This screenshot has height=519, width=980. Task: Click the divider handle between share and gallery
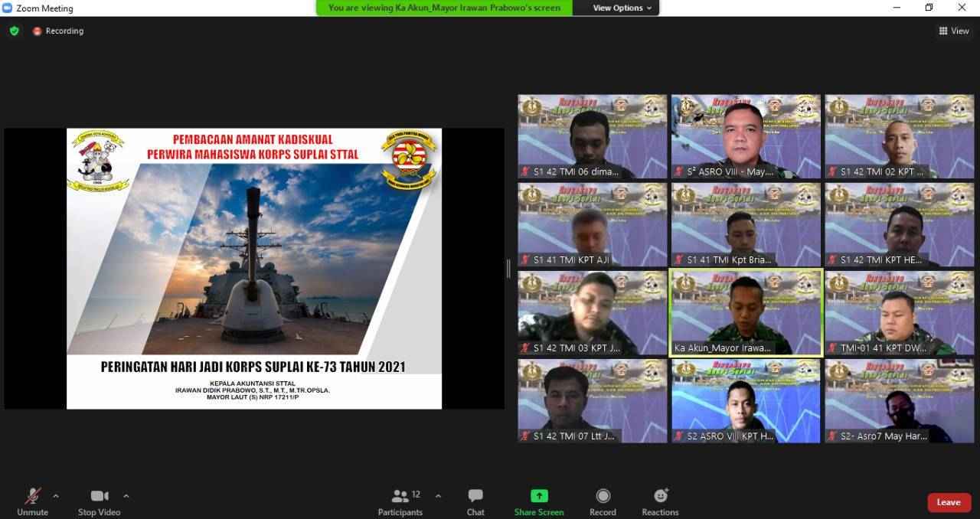click(508, 268)
